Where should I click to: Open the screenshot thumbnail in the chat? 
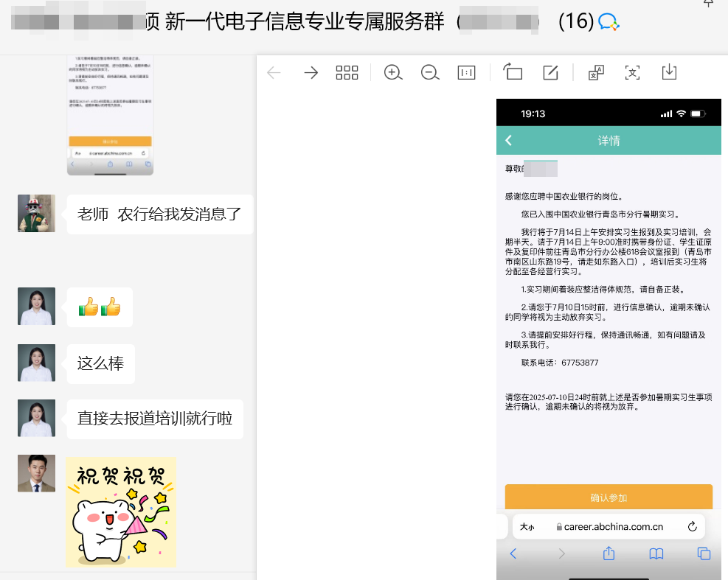110,114
